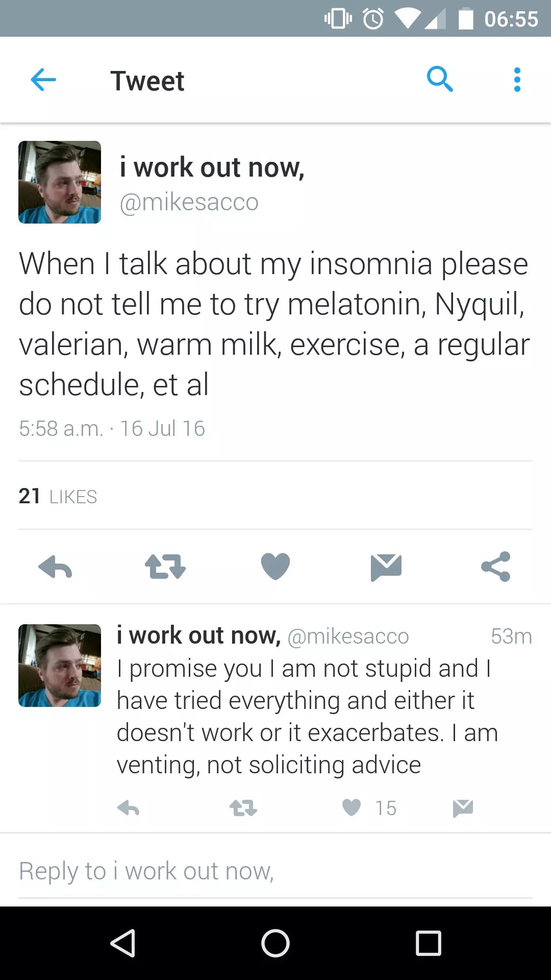Open @mikesacco handle on main tweet
Image resolution: width=551 pixels, height=980 pixels.
tap(189, 203)
